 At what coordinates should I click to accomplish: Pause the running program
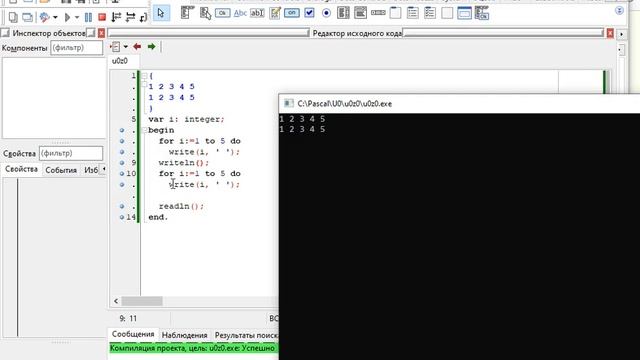[x=88, y=17]
